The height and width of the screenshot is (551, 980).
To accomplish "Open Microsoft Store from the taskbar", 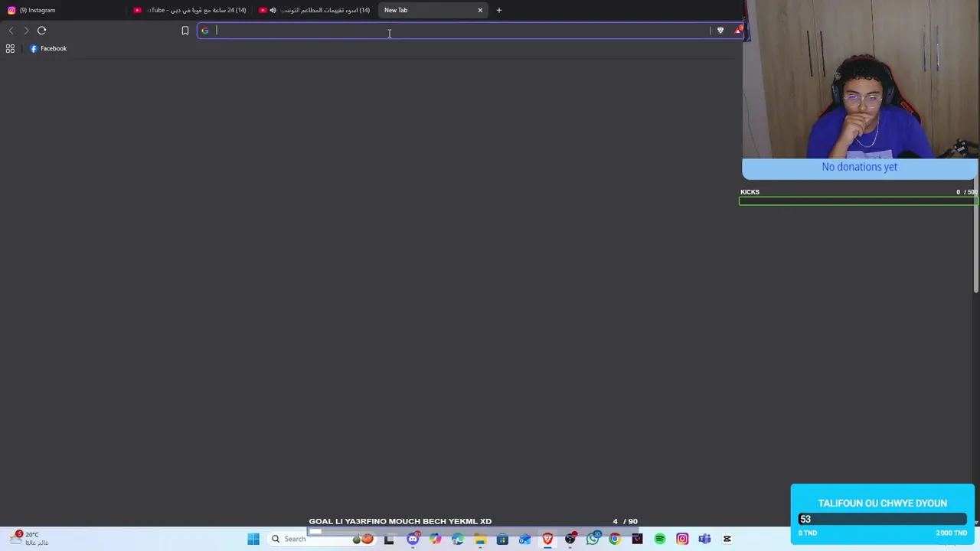I will pos(502,539).
